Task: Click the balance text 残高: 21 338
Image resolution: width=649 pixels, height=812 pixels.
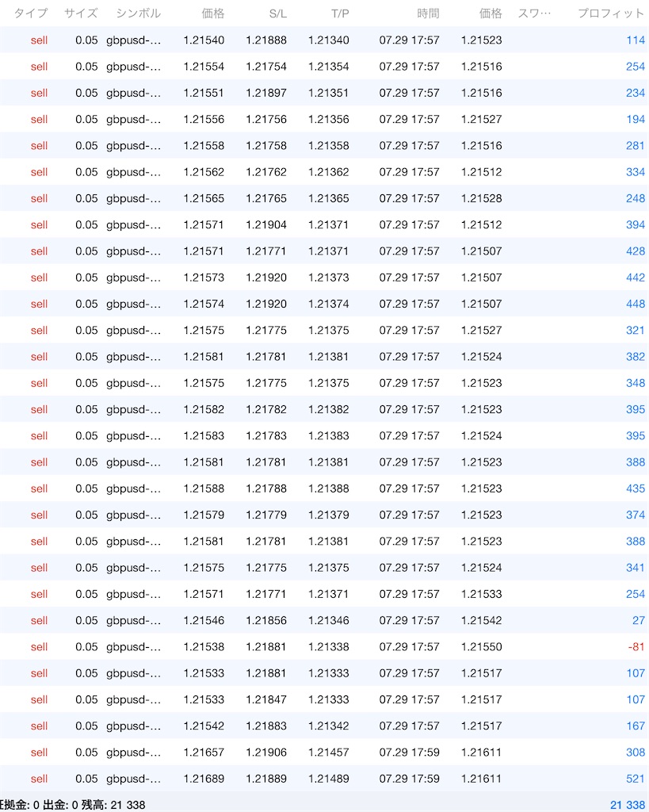Action: [x=113, y=806]
